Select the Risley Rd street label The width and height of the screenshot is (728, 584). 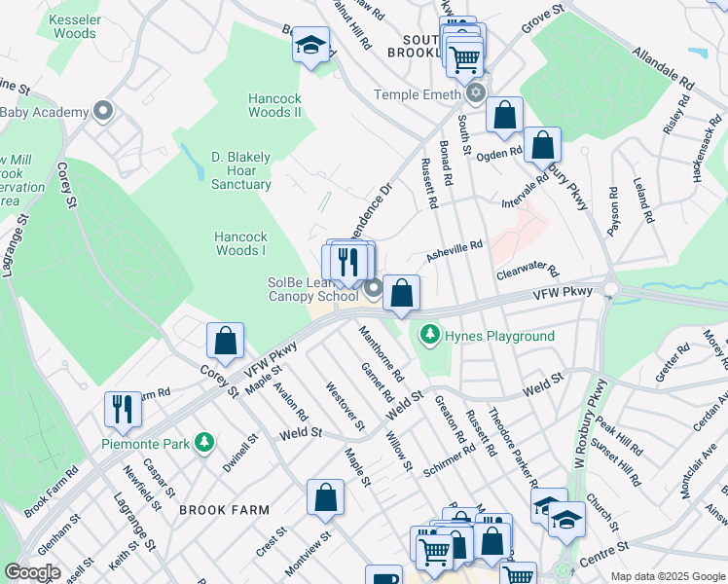tap(675, 115)
